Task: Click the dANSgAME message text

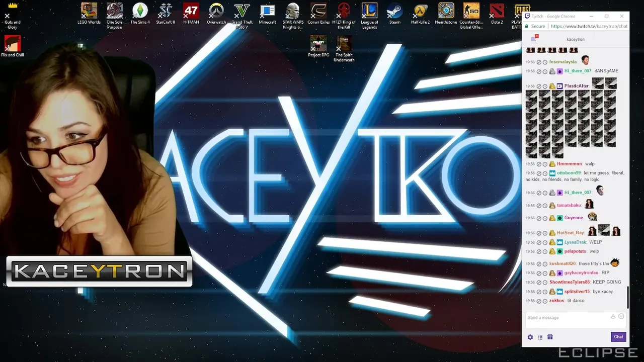Action: pyautogui.click(x=606, y=71)
